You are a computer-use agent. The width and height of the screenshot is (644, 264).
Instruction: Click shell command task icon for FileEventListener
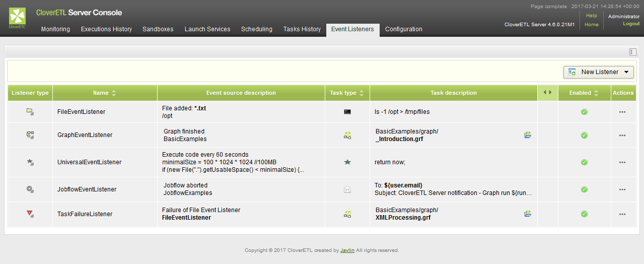(x=347, y=112)
